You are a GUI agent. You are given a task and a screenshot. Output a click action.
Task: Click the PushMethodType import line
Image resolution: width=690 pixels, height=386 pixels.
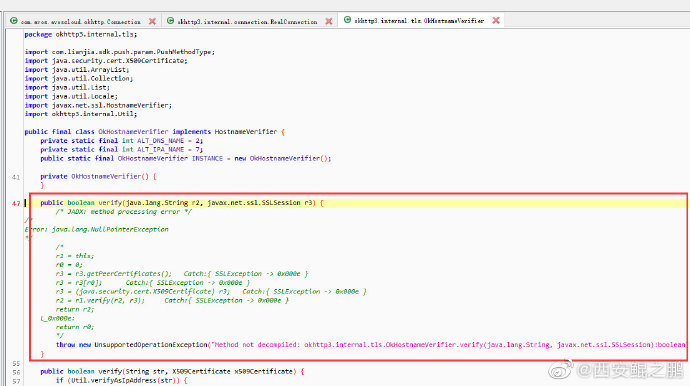pyautogui.click(x=120, y=52)
